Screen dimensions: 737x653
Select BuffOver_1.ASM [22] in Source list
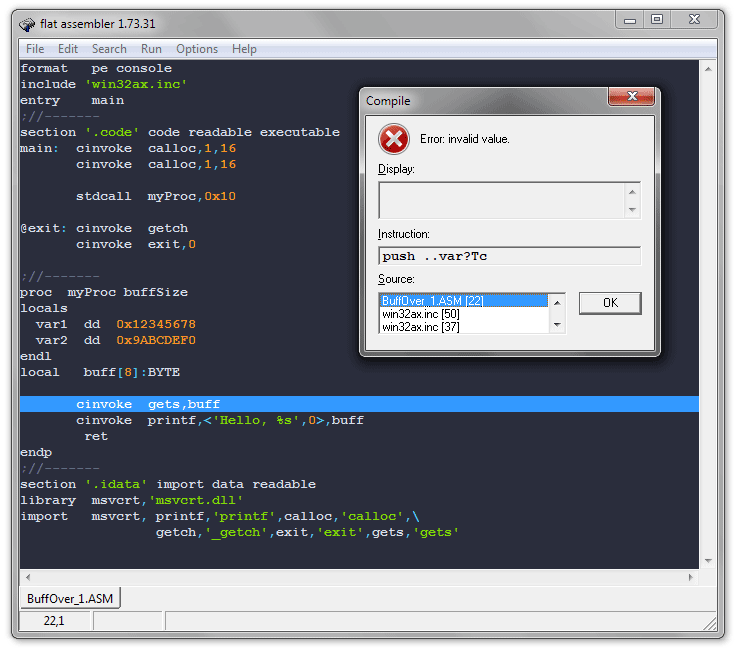[463, 300]
